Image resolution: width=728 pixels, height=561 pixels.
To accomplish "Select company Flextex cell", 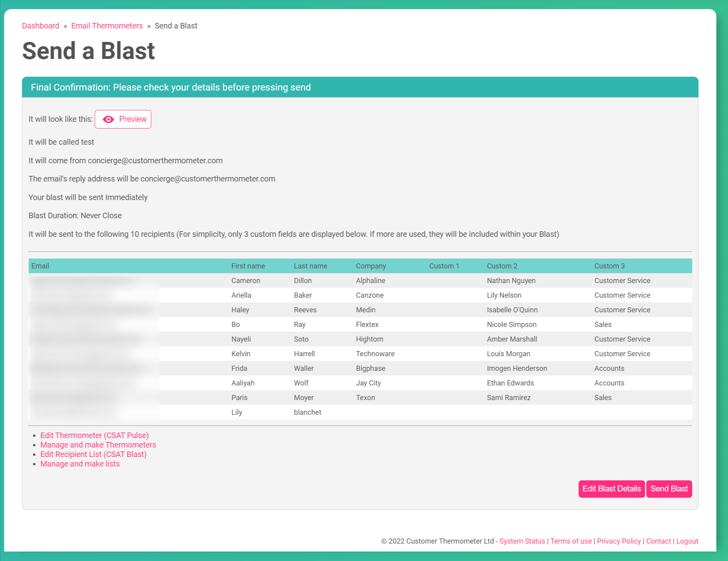I will 367,325.
